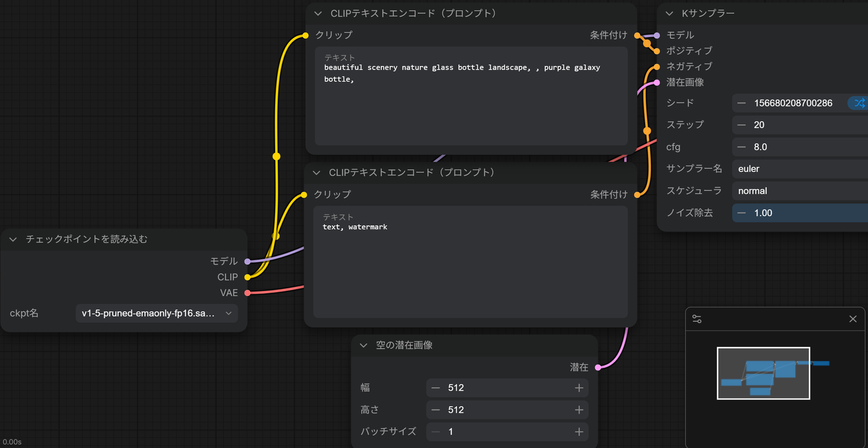This screenshot has height=448, width=868.
Task: Click the seed randomize shuffle icon
Action: pos(859,103)
